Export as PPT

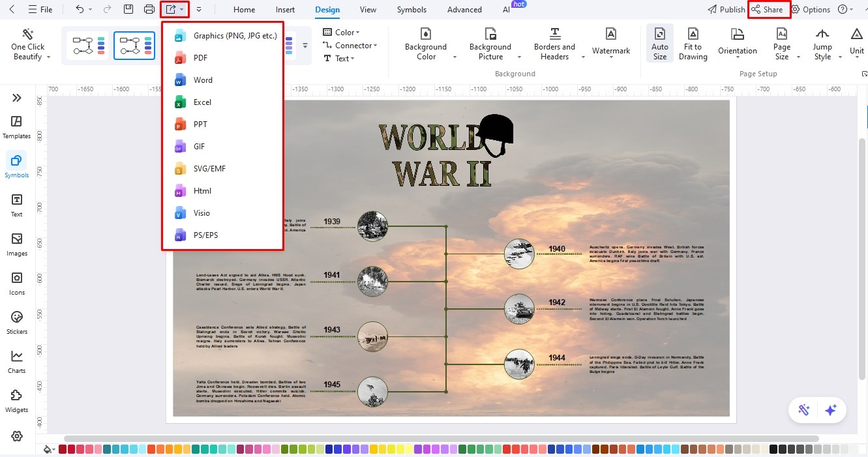pyautogui.click(x=222, y=125)
